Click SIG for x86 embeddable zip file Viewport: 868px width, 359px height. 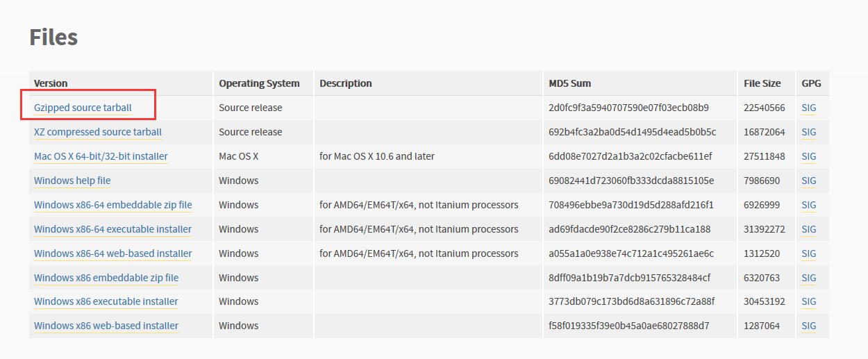809,278
